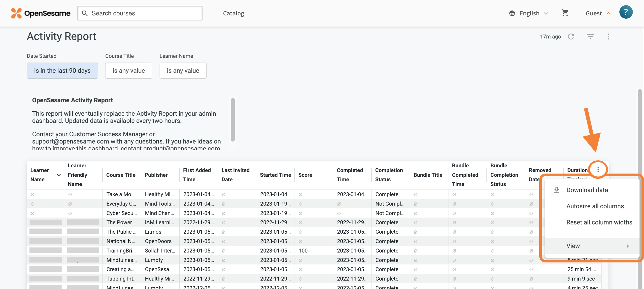Open dashboard actions three-dot menu
Screen dimensions: 644x289
click(x=608, y=36)
